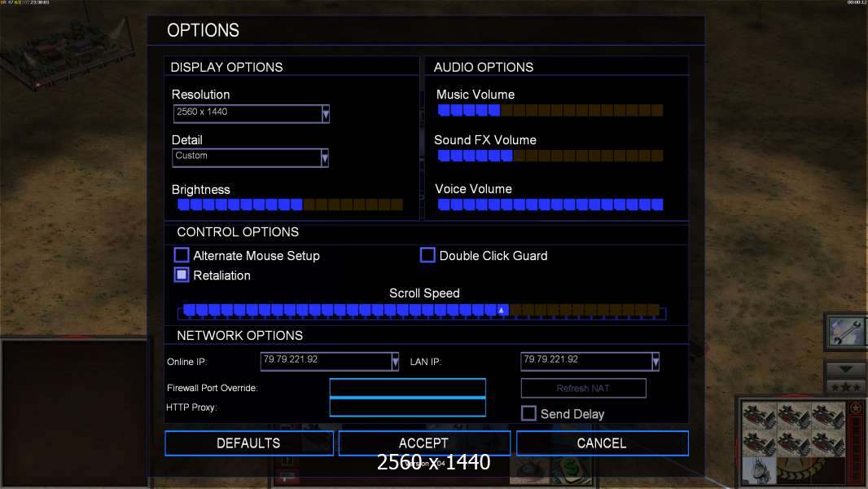Expand the Detail dropdown
This screenshot has height=489, width=868.
[325, 158]
